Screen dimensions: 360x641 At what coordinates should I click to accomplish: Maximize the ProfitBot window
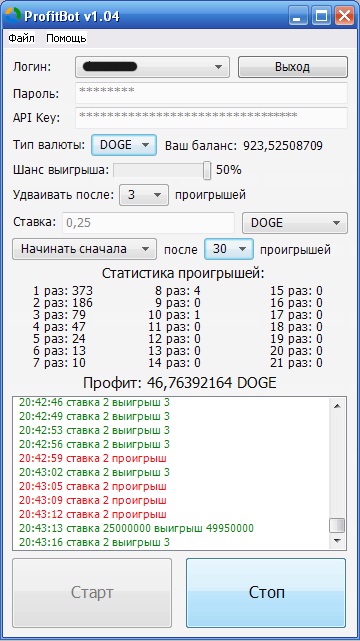322,16
